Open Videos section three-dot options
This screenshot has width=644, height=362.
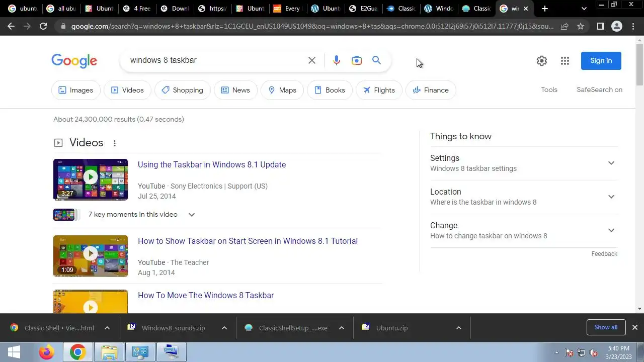pyautogui.click(x=115, y=143)
